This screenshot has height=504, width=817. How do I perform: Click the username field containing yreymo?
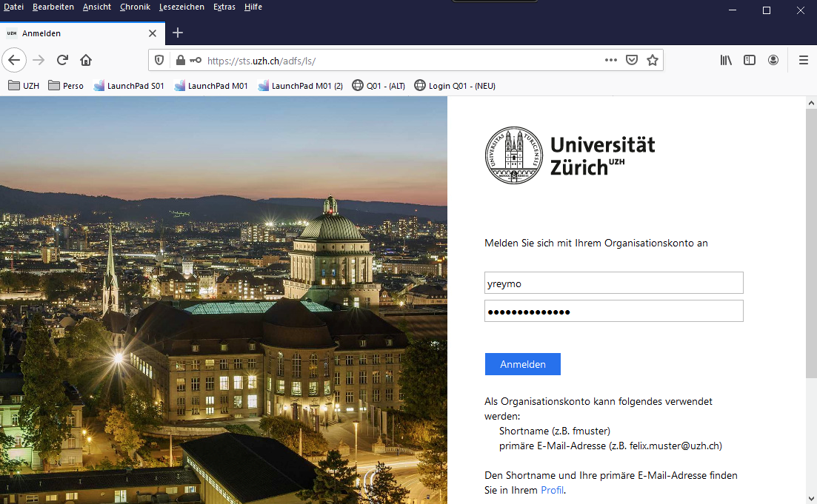click(x=613, y=283)
